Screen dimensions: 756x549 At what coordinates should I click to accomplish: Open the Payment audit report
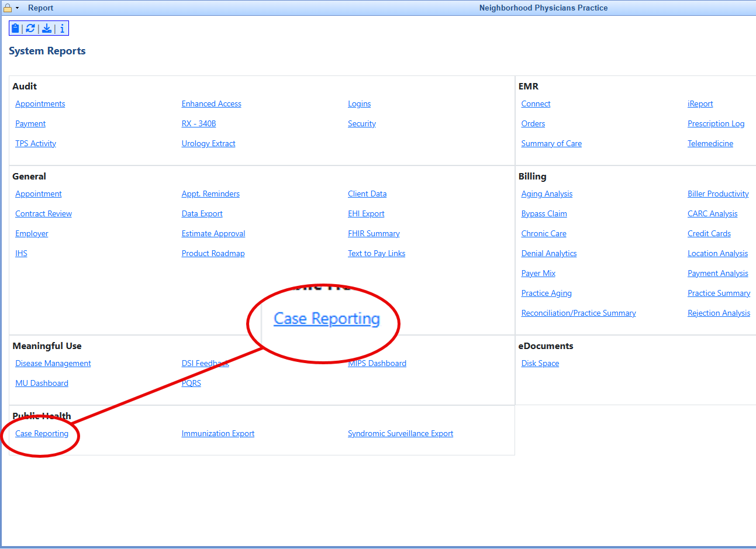(x=30, y=124)
